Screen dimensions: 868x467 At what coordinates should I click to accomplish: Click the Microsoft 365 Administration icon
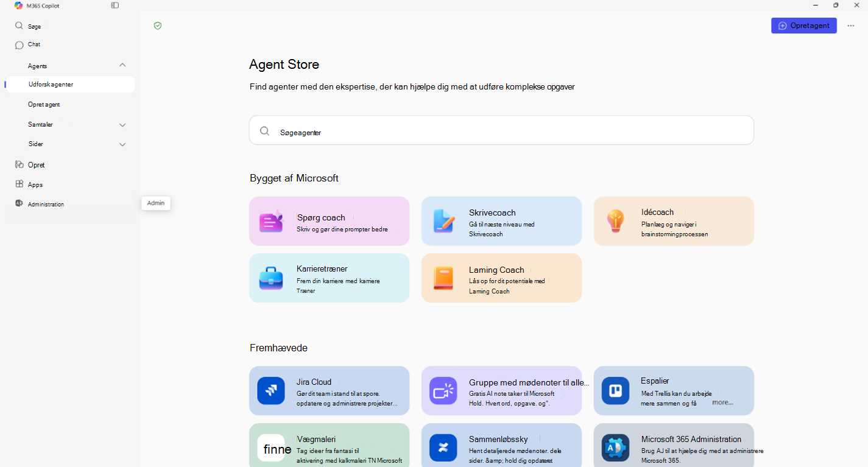pos(615,448)
